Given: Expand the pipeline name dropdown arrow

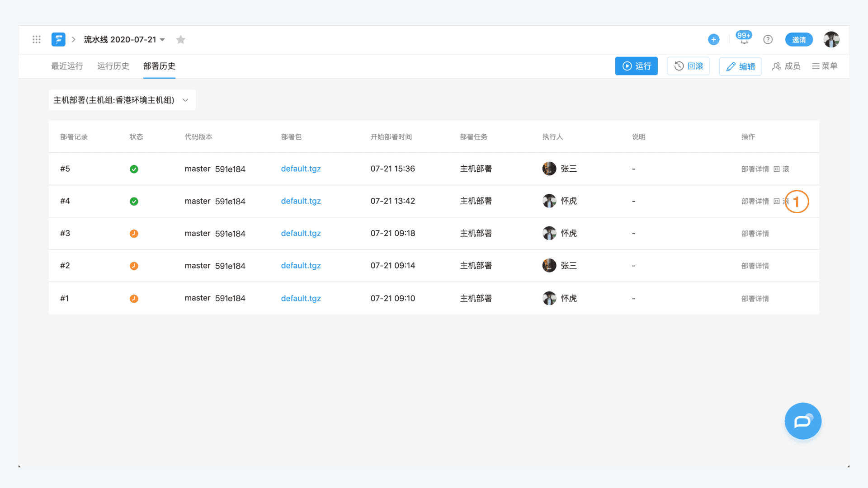Looking at the screenshot, I should click(162, 40).
